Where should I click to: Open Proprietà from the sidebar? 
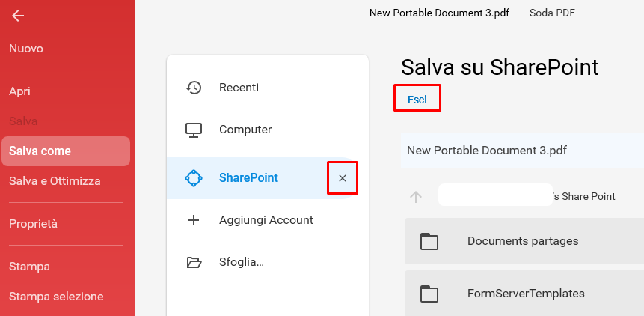pos(33,224)
